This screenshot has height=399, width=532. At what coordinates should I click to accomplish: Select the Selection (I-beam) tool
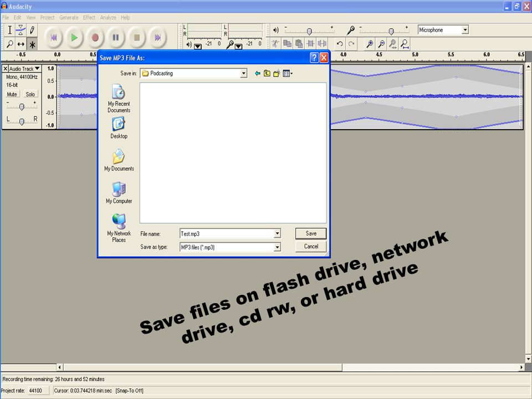(10, 30)
